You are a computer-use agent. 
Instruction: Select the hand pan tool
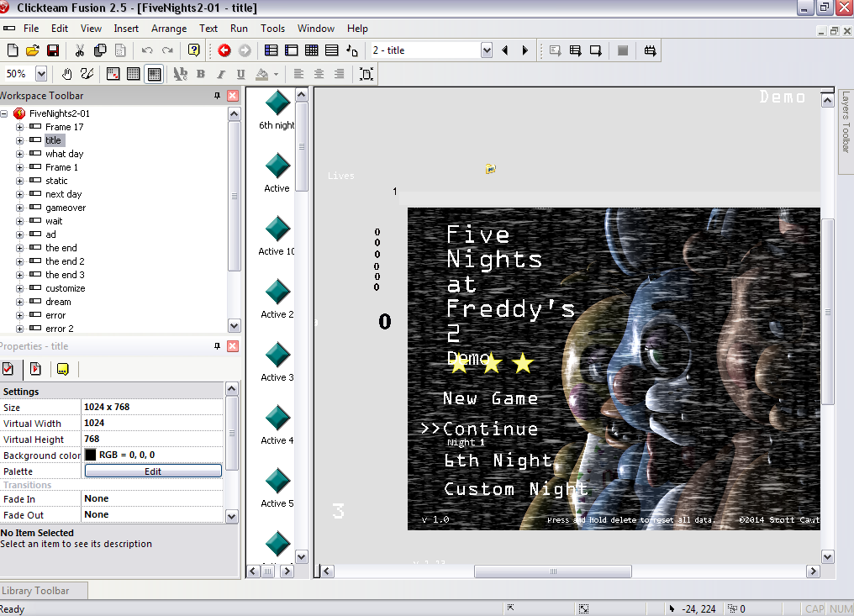pos(67,74)
